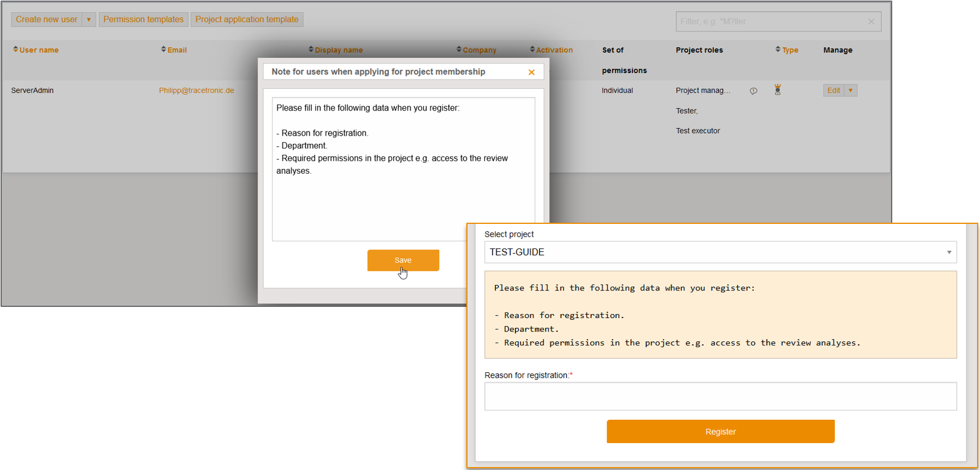Viewport: 980px width, 470px height.
Task: Click the Reason for registration input field
Action: pyautogui.click(x=720, y=396)
